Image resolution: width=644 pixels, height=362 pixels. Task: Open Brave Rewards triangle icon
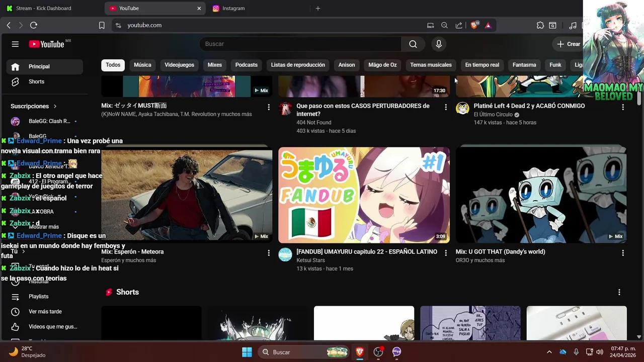(488, 25)
